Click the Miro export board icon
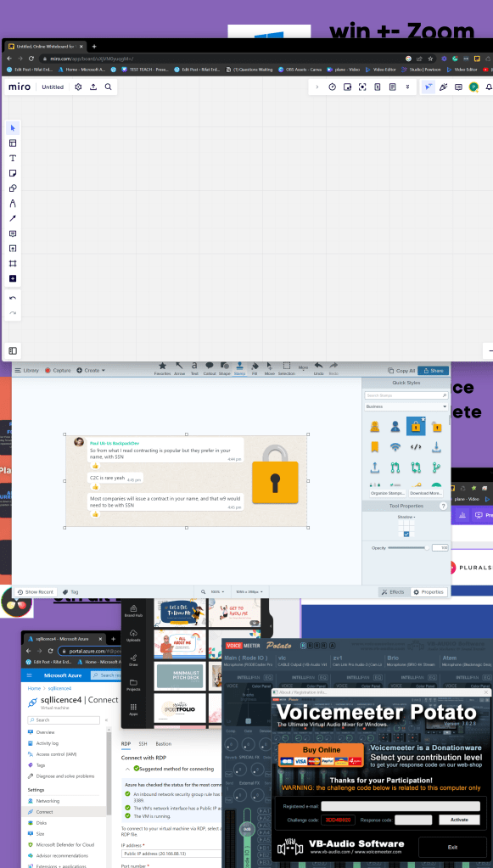 [x=93, y=87]
